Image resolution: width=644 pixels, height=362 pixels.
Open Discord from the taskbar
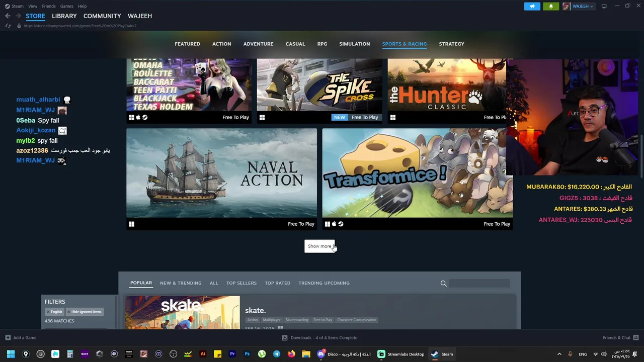[321, 354]
